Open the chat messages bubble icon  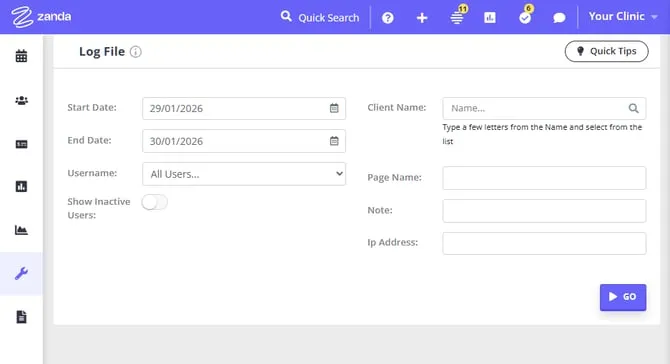point(559,18)
